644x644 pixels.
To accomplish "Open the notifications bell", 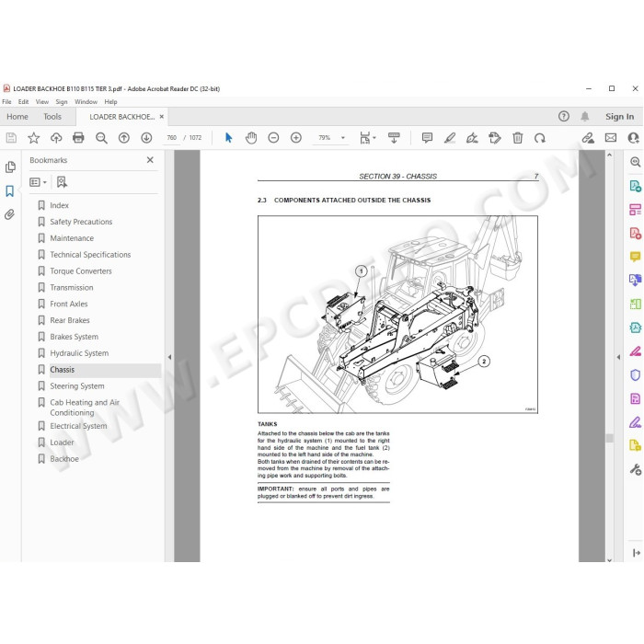I will tap(585, 117).
